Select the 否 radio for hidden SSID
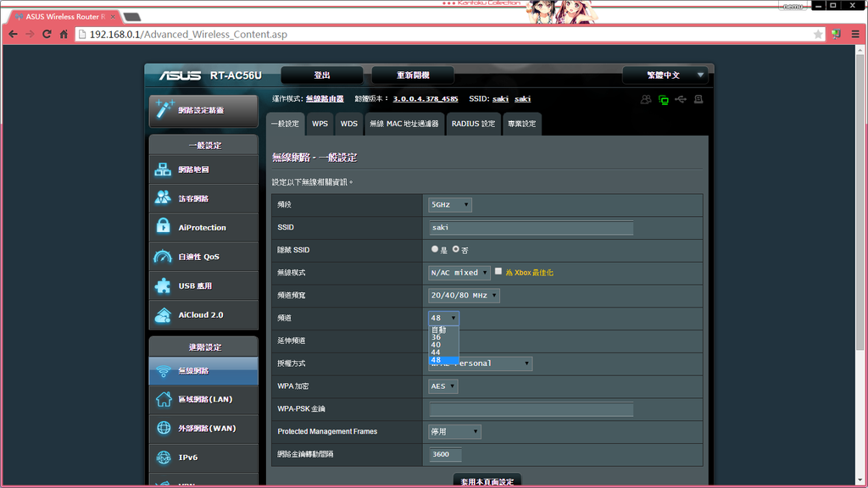Image resolution: width=868 pixels, height=488 pixels. pyautogui.click(x=456, y=250)
